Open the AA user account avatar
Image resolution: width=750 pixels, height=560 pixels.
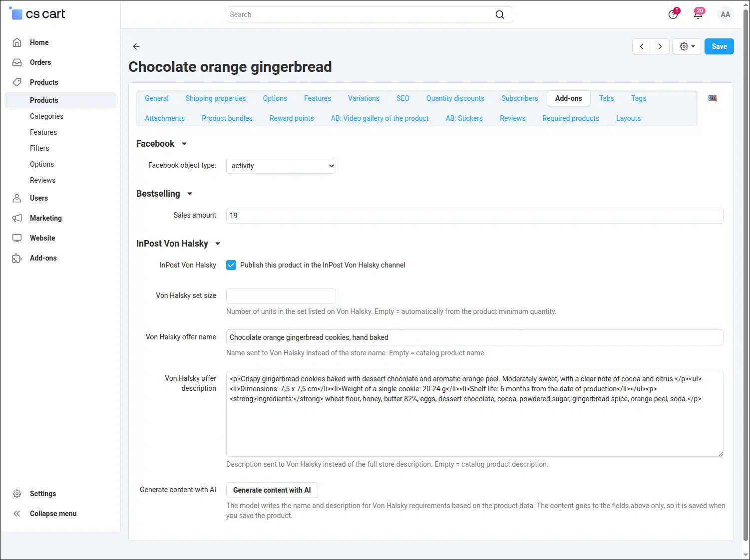point(726,14)
